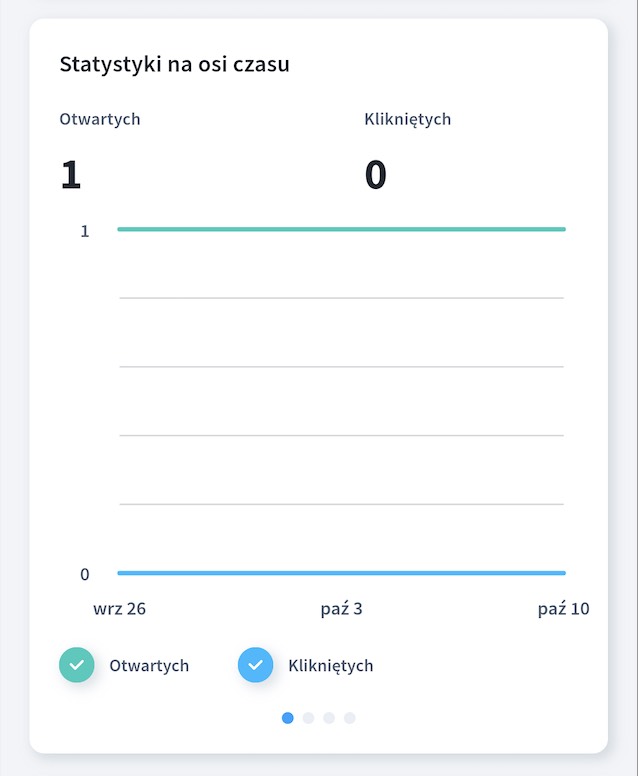Click the large Kliknitych count of 0
This screenshot has width=638, height=776.
[376, 174]
